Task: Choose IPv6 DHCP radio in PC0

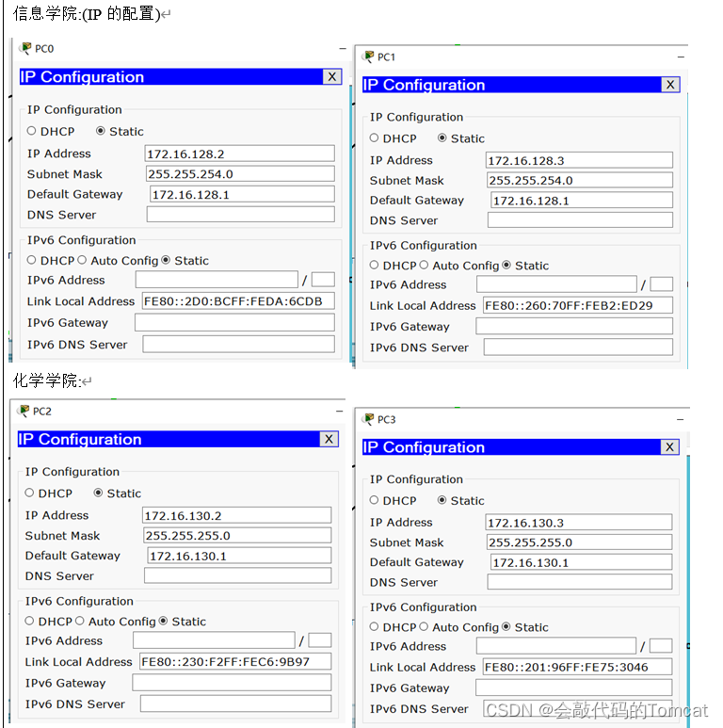Action: coord(31,260)
